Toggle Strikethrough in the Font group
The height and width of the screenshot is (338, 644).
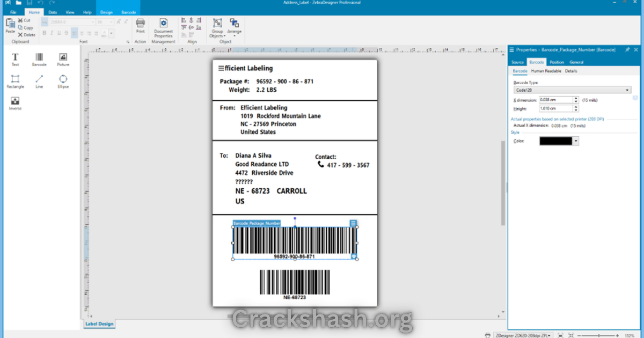point(67,33)
